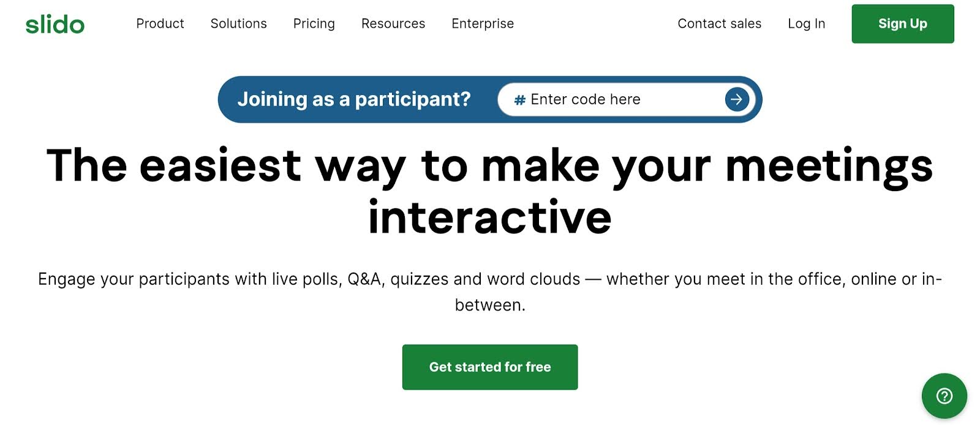Click the word "interactive" in the headline
The width and height of the screenshot is (980, 425).
pyautogui.click(x=490, y=217)
